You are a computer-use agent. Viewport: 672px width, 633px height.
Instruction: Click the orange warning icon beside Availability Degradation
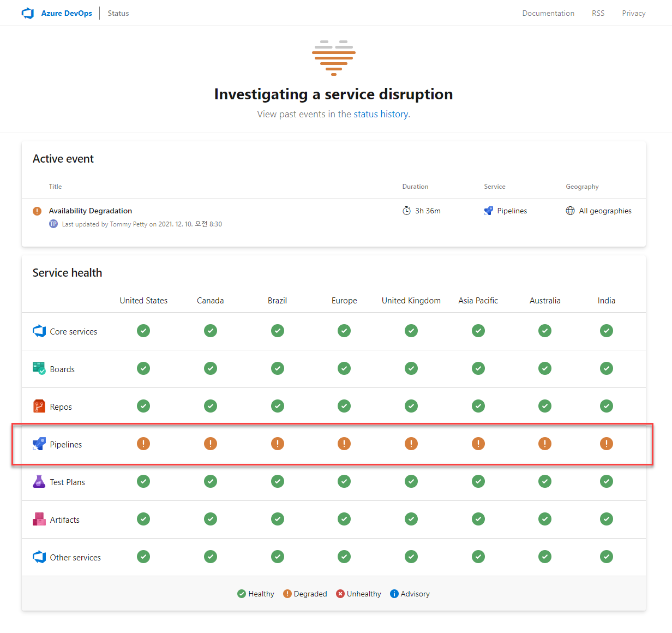tap(37, 211)
